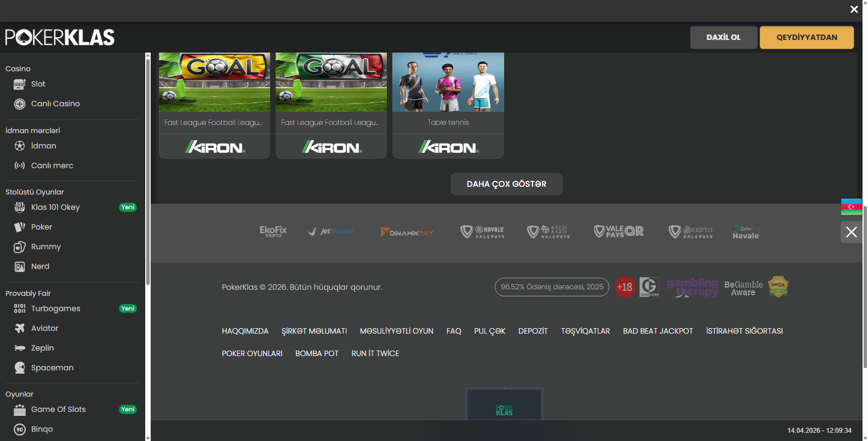The image size is (868, 441).
Task: Click the Zefin Havale logo
Action: pyautogui.click(x=746, y=232)
